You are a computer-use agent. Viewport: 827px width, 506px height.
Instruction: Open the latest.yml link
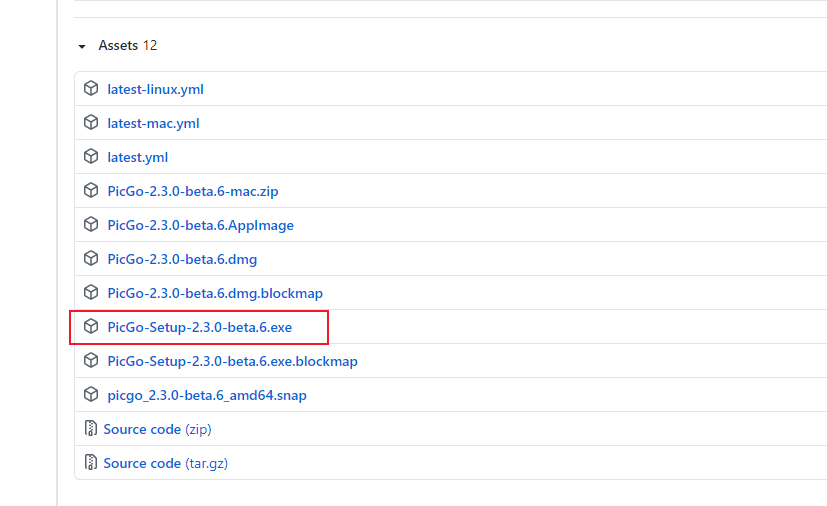[137, 157]
